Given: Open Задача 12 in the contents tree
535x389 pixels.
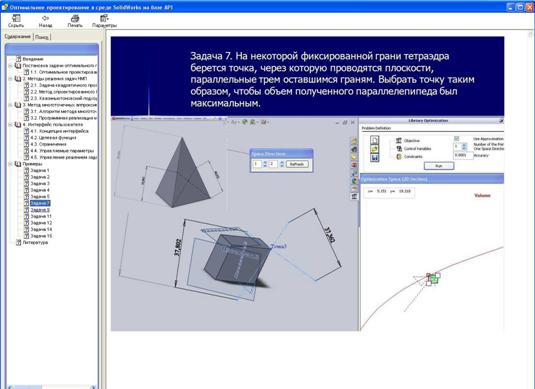Looking at the screenshot, I should tap(41, 223).
